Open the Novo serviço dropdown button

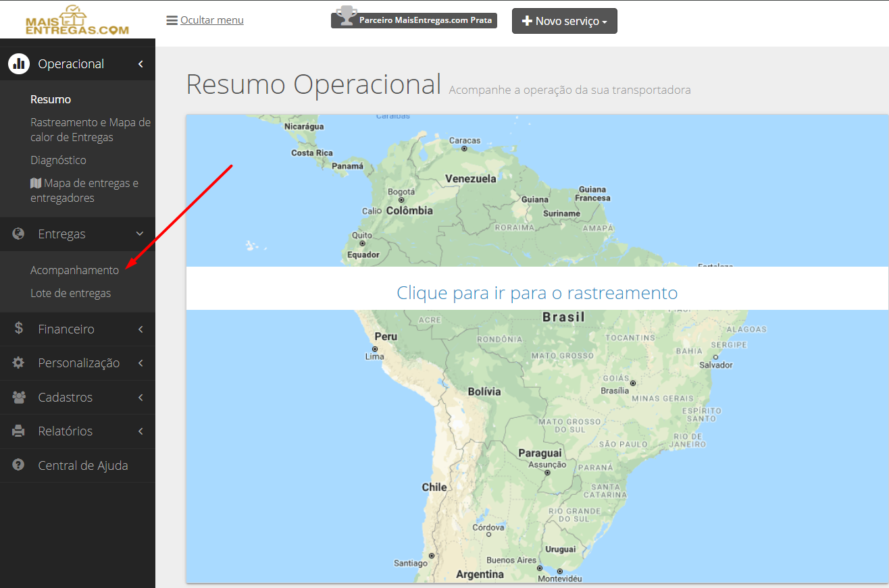tap(565, 21)
